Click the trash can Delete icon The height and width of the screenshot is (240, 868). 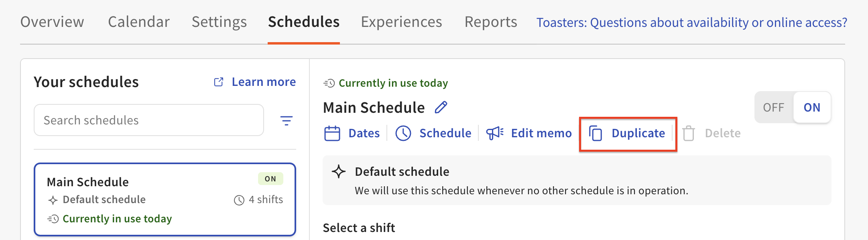(689, 133)
